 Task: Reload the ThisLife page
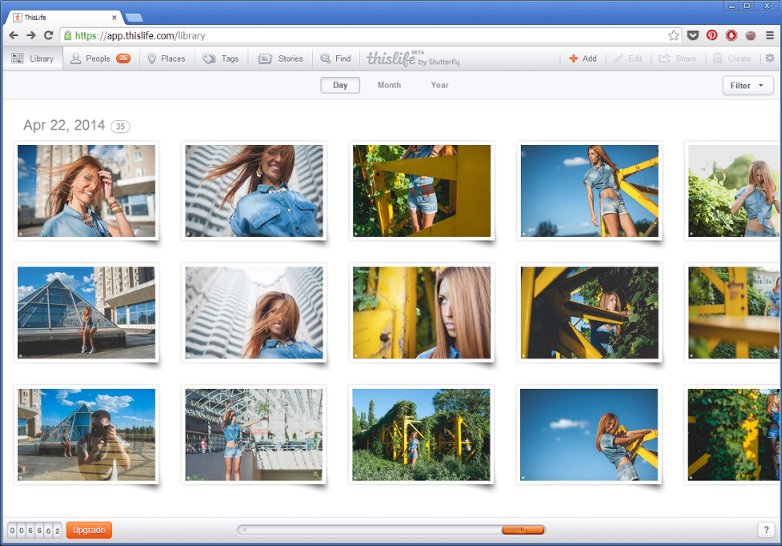(48, 35)
